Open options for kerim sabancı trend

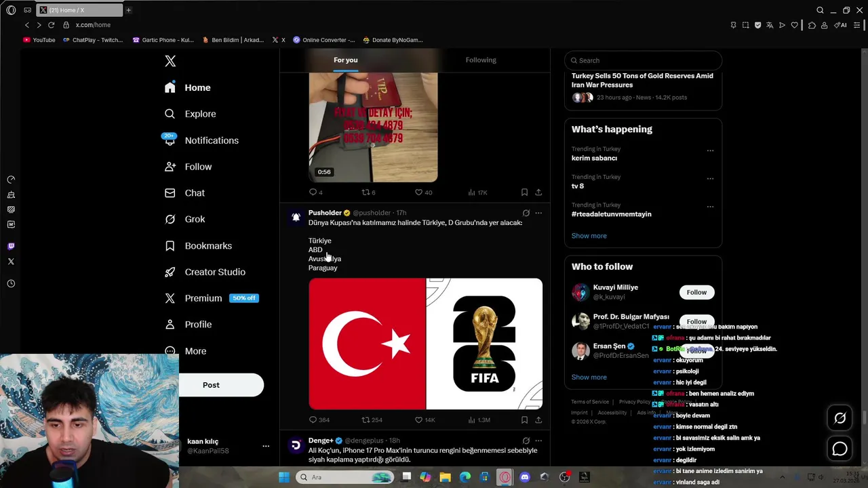coord(710,150)
